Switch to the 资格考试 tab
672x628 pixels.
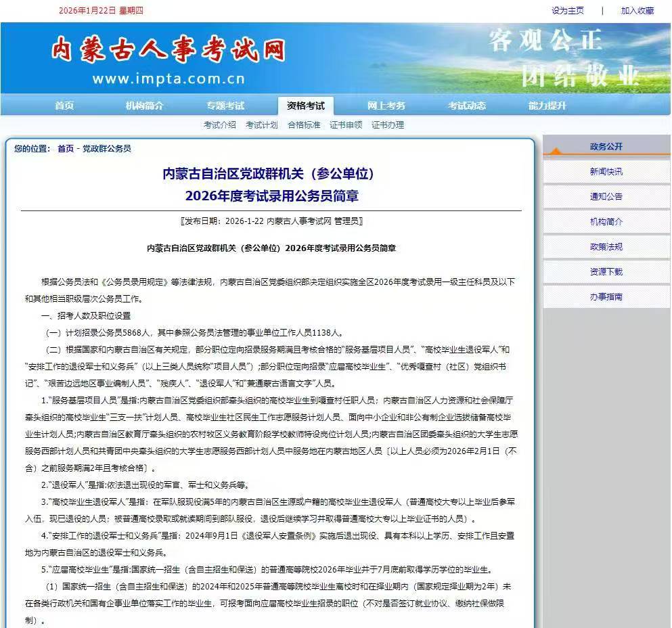click(305, 106)
